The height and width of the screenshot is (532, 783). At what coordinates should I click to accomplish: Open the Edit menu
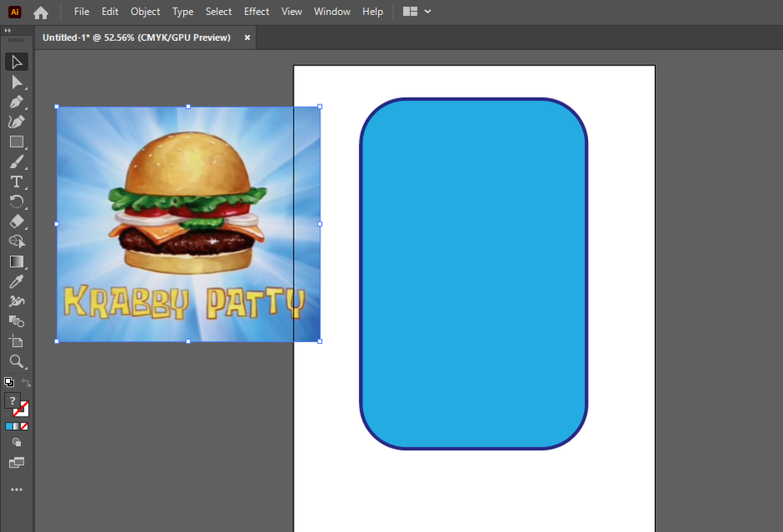pos(110,12)
